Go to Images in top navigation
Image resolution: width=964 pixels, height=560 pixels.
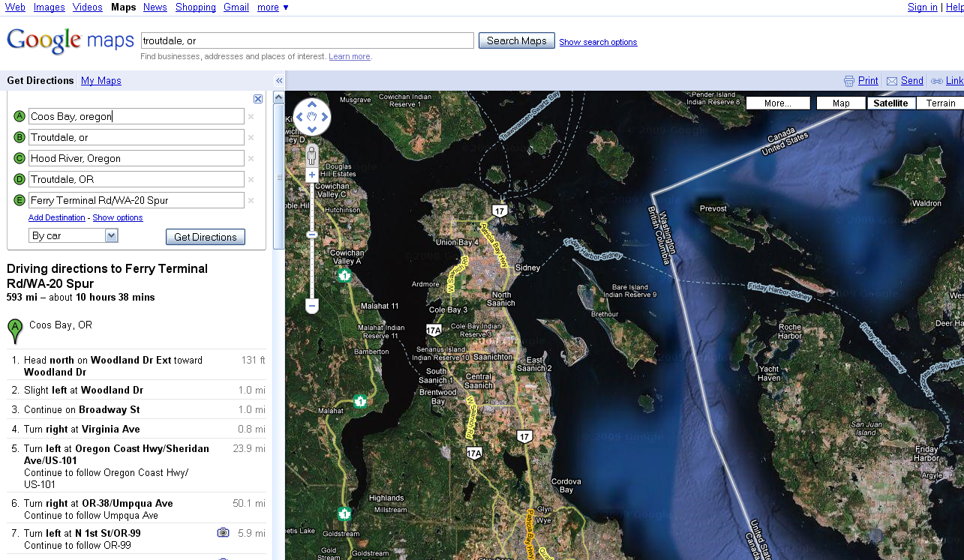point(49,7)
